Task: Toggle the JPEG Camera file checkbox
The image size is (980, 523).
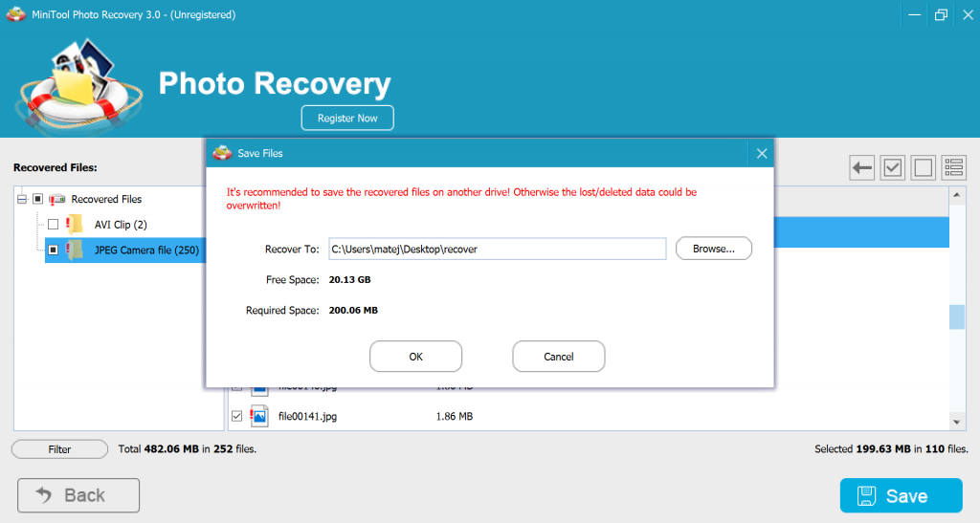Action: click(54, 250)
